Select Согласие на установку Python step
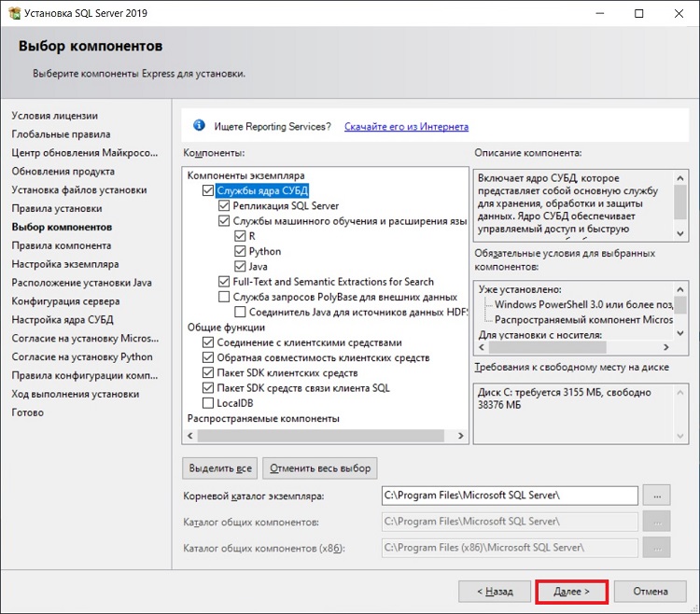This screenshot has height=614, width=700. coord(82,357)
